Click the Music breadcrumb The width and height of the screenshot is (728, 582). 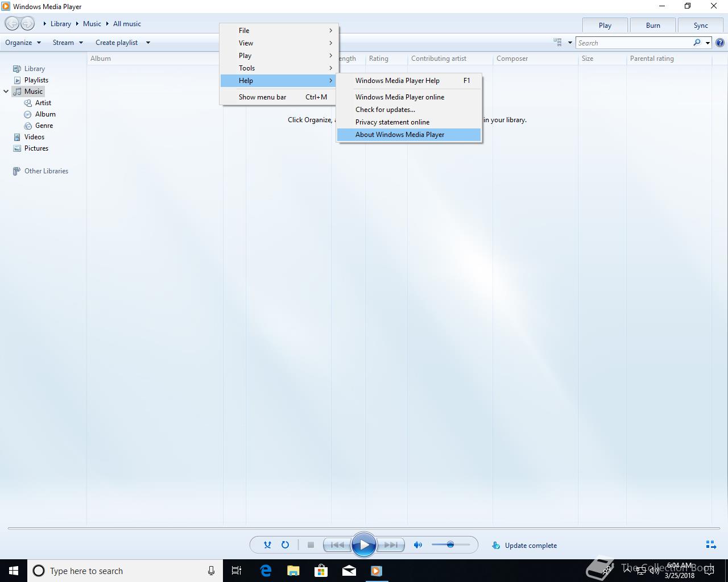(92, 24)
